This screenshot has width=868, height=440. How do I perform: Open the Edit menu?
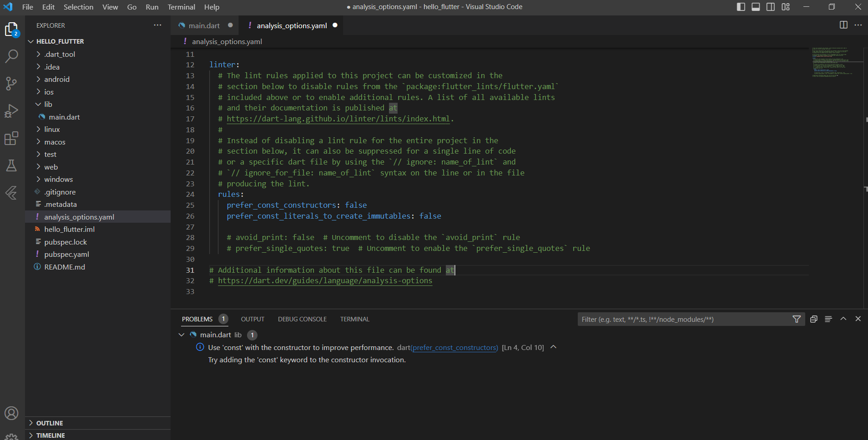48,7
